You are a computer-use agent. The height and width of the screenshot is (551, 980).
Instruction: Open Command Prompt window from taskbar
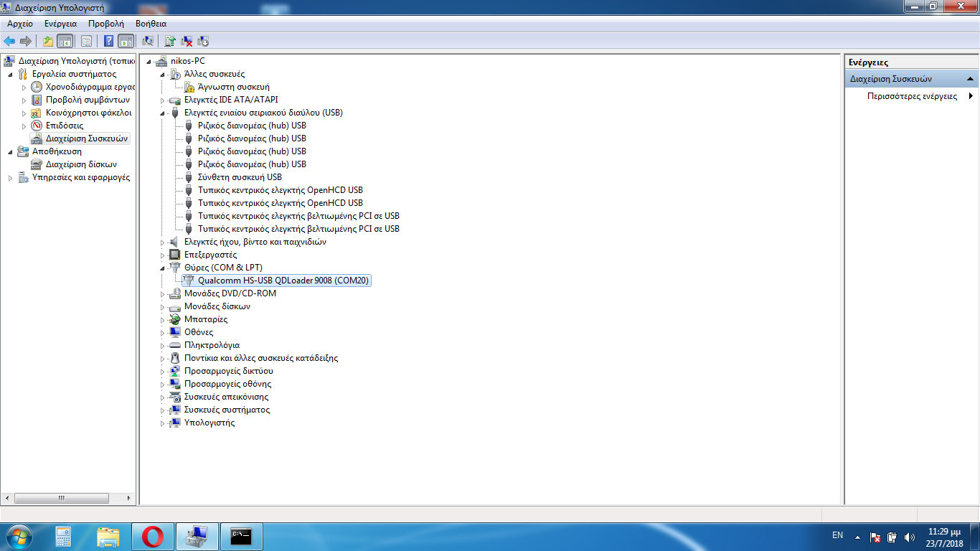pyautogui.click(x=241, y=536)
